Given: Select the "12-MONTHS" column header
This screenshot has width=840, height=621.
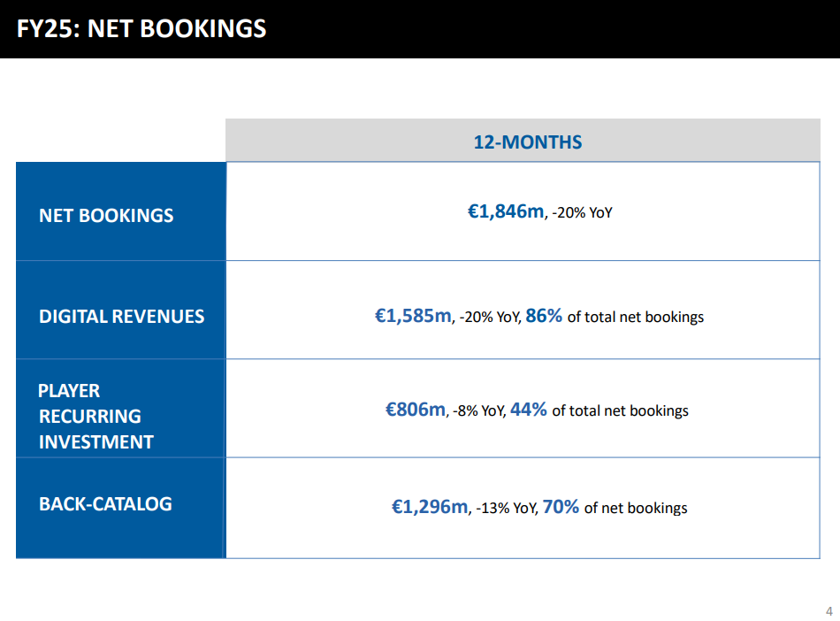Looking at the screenshot, I should pos(528,142).
